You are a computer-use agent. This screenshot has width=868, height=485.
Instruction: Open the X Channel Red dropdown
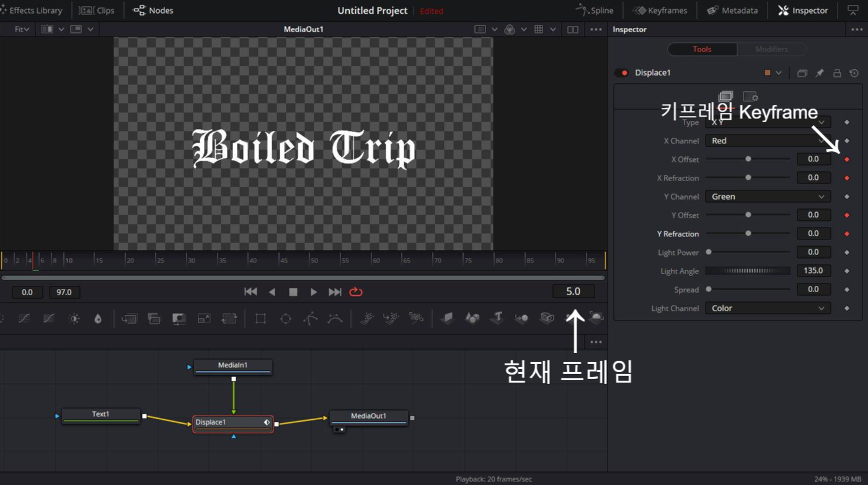pyautogui.click(x=768, y=141)
